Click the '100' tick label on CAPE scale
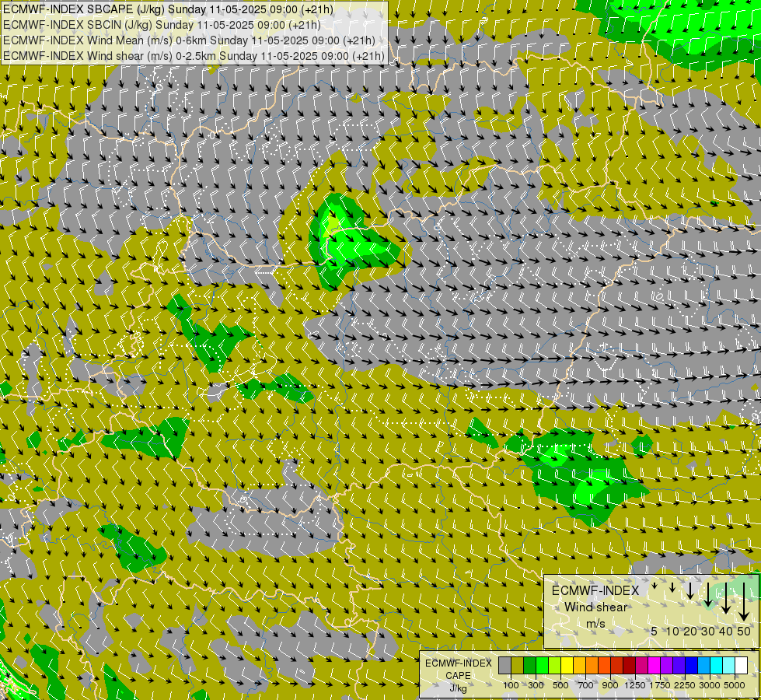The image size is (761, 700). point(511,685)
